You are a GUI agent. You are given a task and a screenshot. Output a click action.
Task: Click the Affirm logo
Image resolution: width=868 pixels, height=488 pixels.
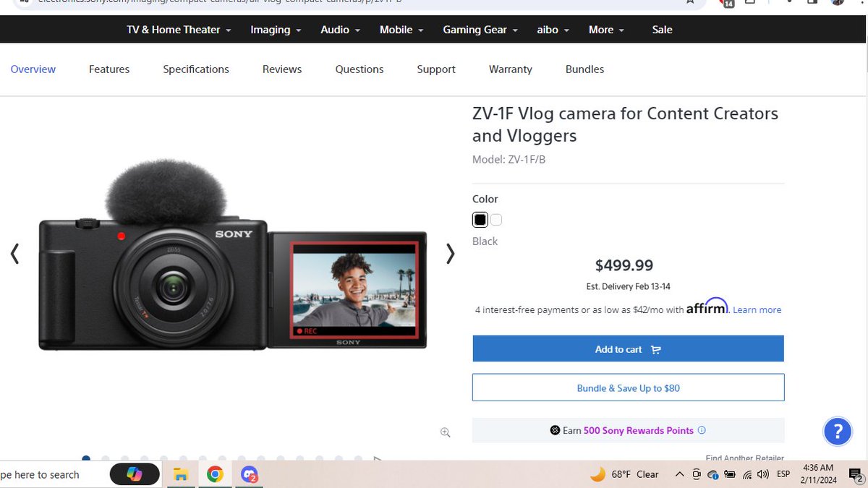tap(707, 307)
